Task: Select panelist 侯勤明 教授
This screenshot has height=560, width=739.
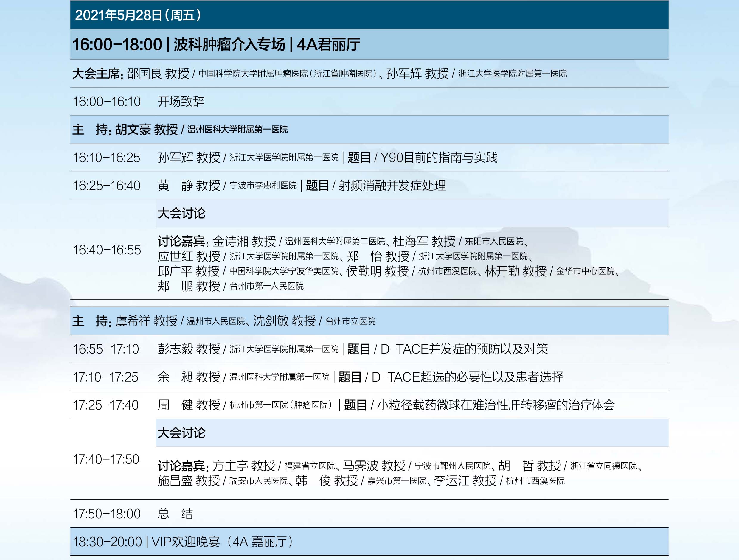Action: 378,271
